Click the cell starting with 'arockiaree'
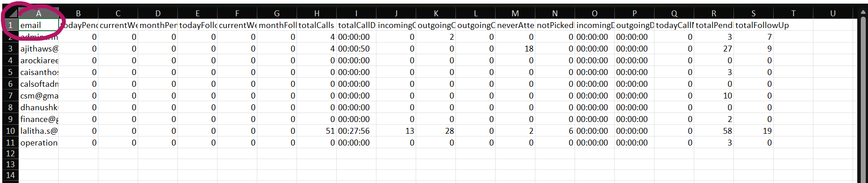This screenshot has width=868, height=183. coord(39,60)
